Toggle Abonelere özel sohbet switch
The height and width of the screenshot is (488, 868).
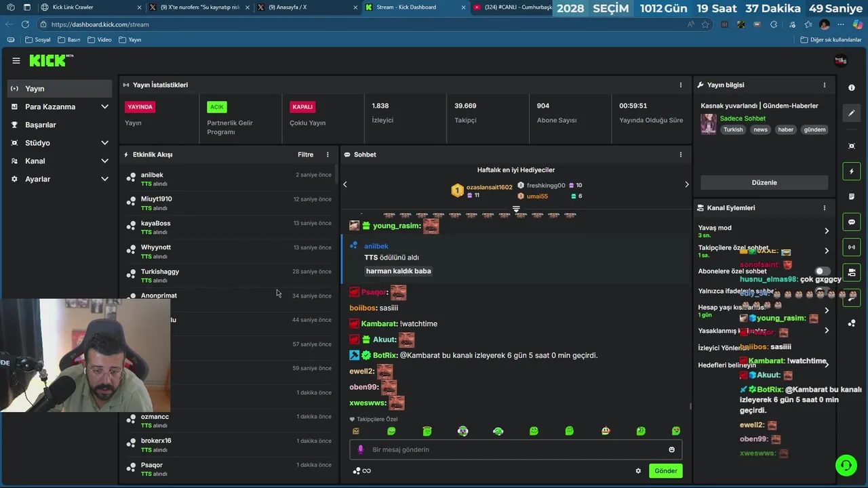click(822, 271)
